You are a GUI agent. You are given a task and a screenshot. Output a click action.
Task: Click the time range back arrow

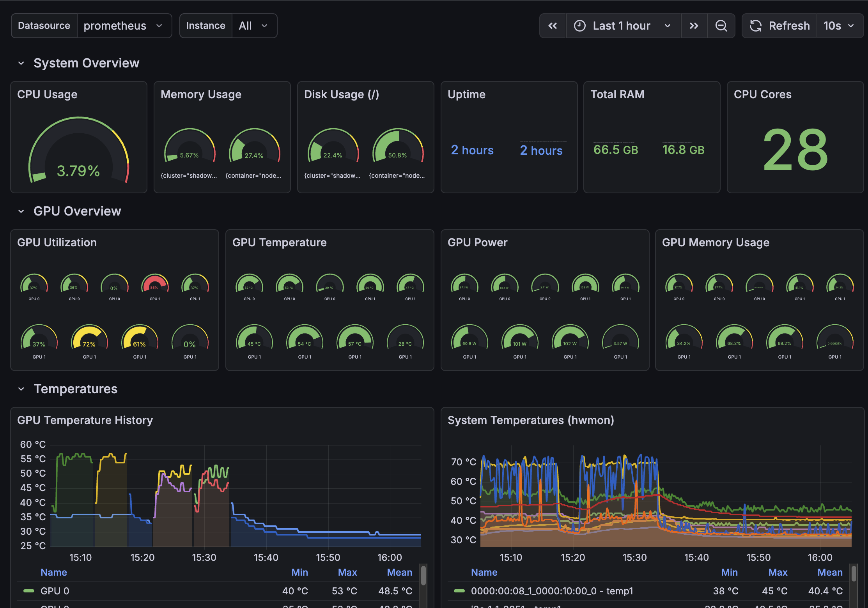point(553,26)
